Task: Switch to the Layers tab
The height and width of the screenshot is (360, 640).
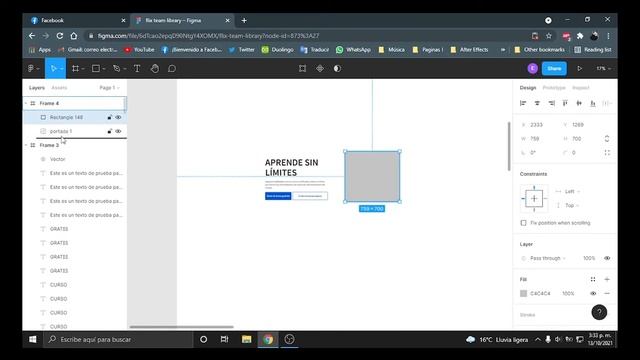Action: [37, 88]
